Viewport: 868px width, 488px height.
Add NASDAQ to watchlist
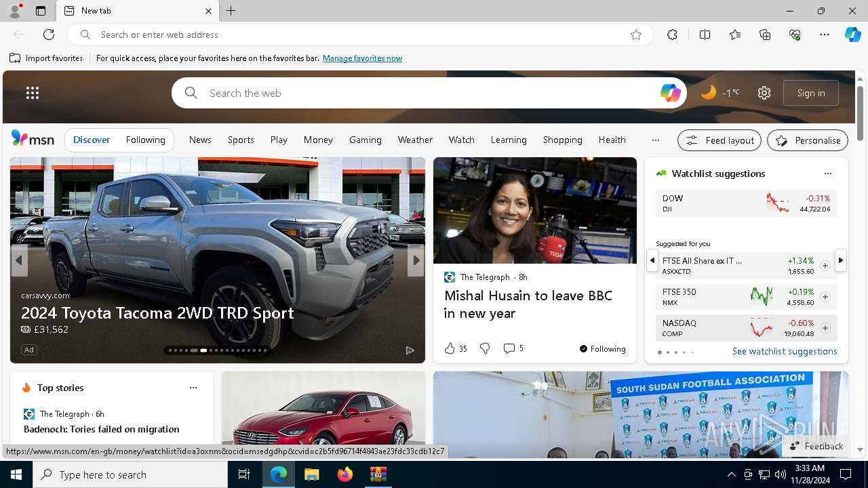825,328
